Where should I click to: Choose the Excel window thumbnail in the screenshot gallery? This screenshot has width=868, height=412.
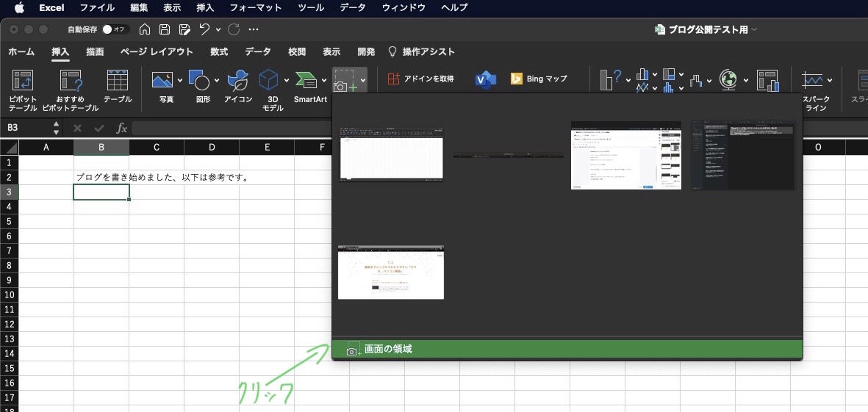point(392,154)
